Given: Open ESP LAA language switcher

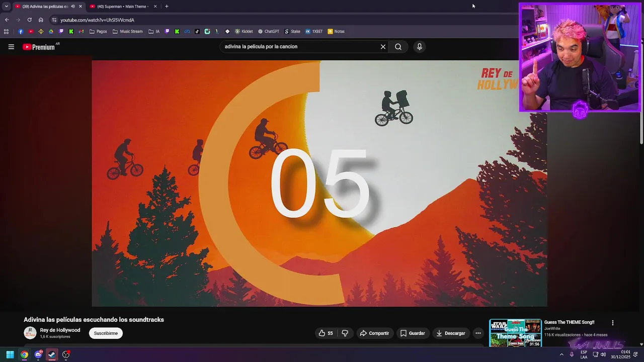Looking at the screenshot, I should tap(584, 354).
